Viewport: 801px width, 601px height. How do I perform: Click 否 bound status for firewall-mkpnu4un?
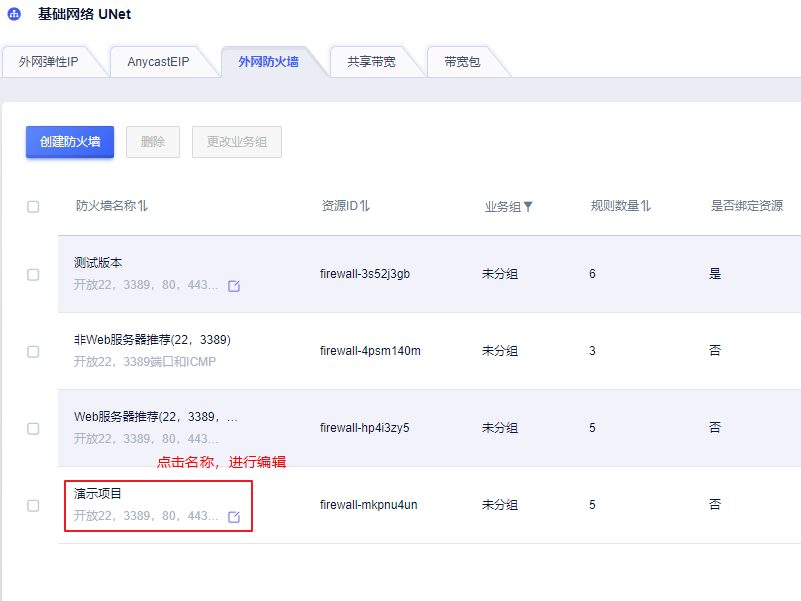coord(715,505)
